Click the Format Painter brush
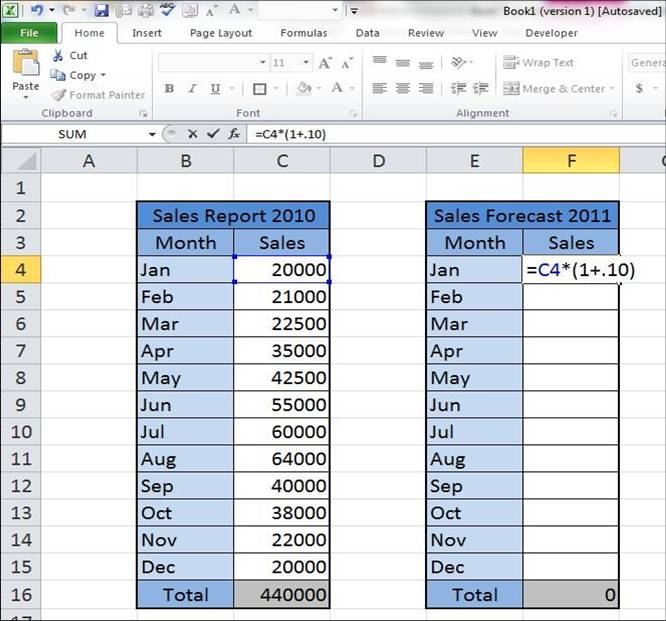 [x=58, y=95]
